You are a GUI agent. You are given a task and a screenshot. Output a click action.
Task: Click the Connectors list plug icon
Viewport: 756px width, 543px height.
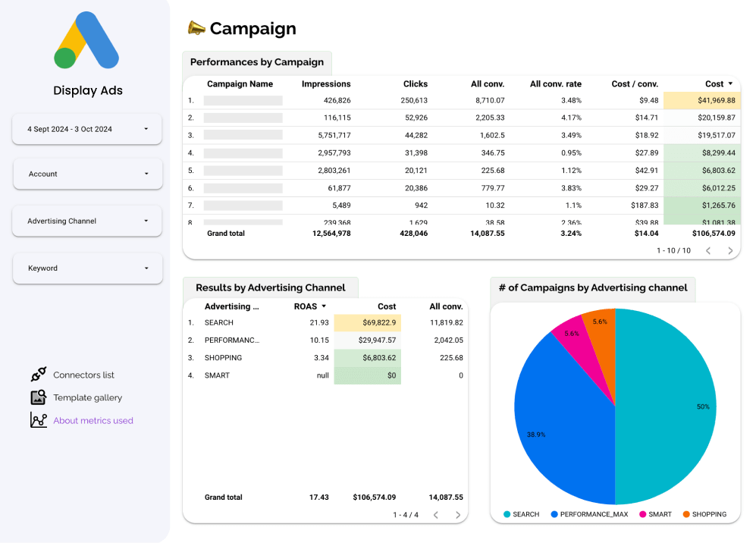(38, 375)
